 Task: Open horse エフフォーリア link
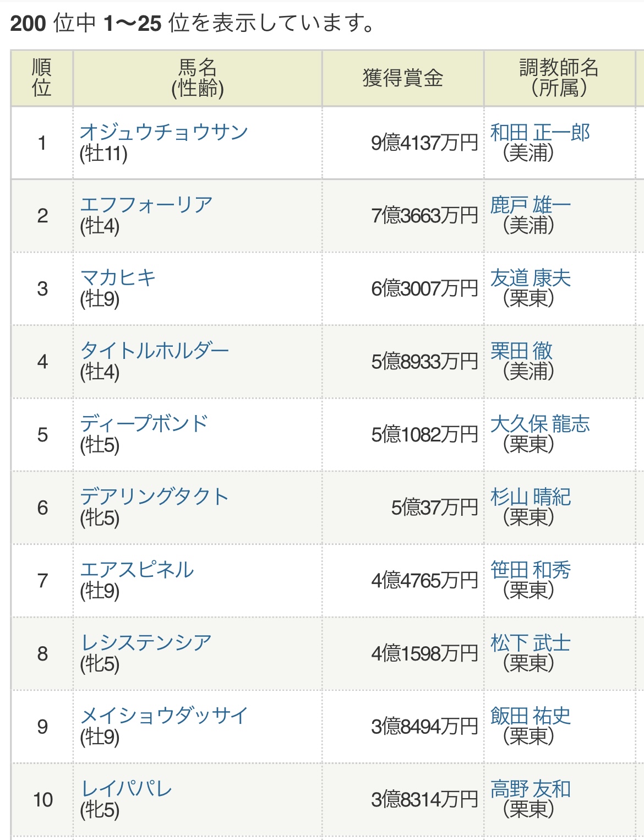[146, 205]
